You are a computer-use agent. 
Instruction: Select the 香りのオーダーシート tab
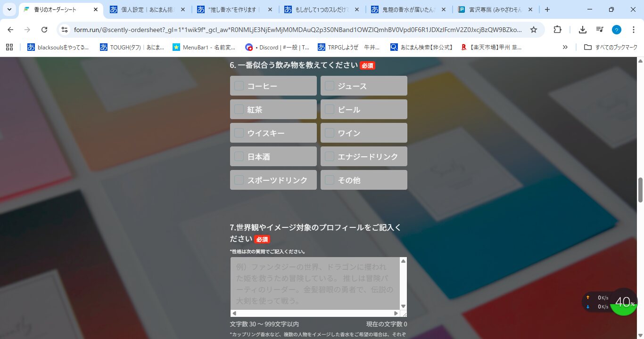point(61,9)
